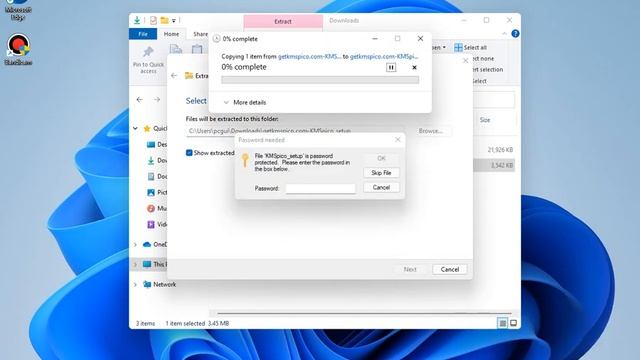
Task: Click the Password input field
Action: [x=320, y=188]
